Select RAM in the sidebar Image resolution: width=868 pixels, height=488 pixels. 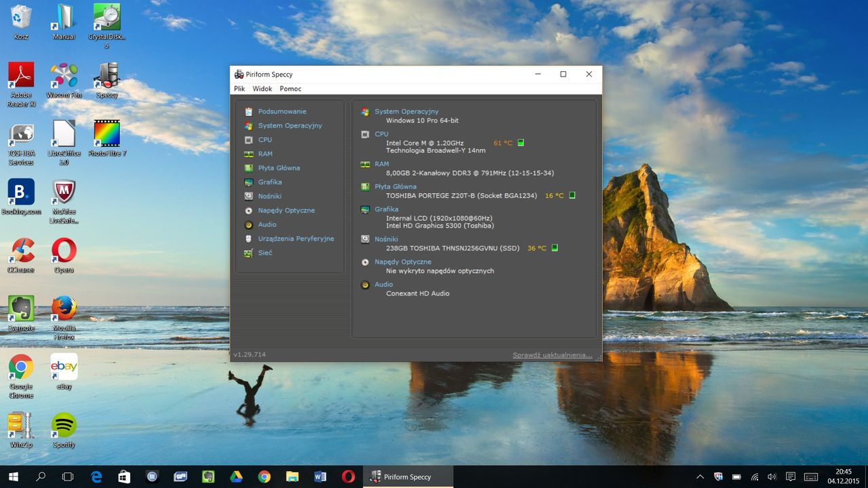(x=265, y=154)
